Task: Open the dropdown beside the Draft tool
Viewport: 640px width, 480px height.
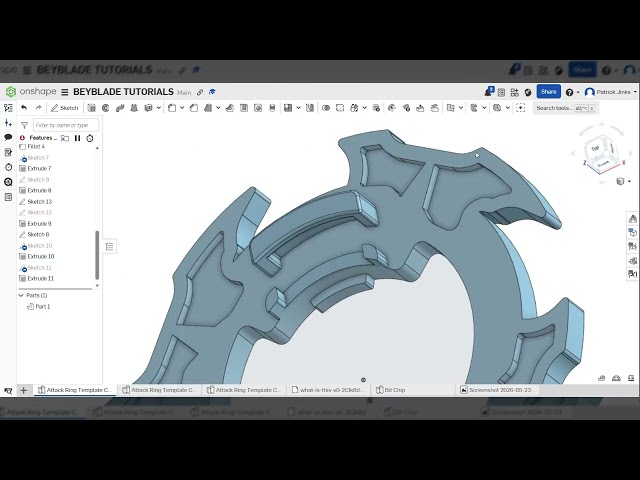Action: [x=218, y=108]
